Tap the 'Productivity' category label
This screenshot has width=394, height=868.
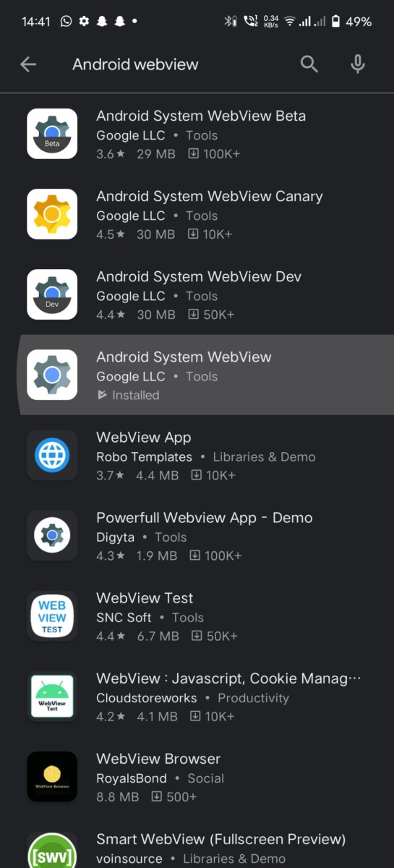pyautogui.click(x=254, y=698)
